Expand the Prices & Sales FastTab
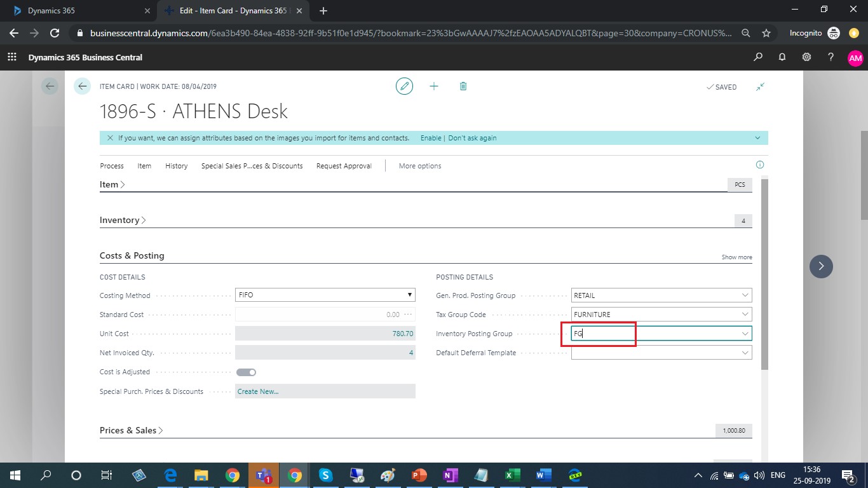Viewport: 868px width, 488px height. [x=132, y=430]
